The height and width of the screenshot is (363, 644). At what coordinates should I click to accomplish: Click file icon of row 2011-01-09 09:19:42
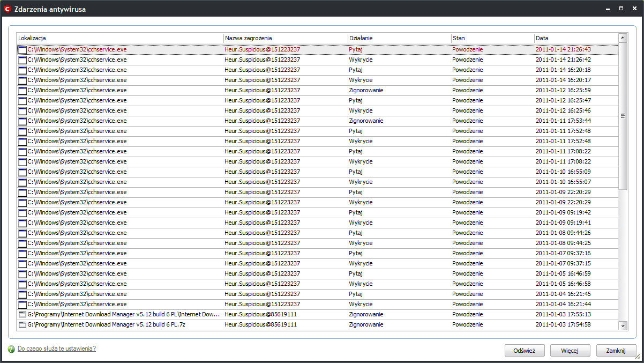pos(23,212)
